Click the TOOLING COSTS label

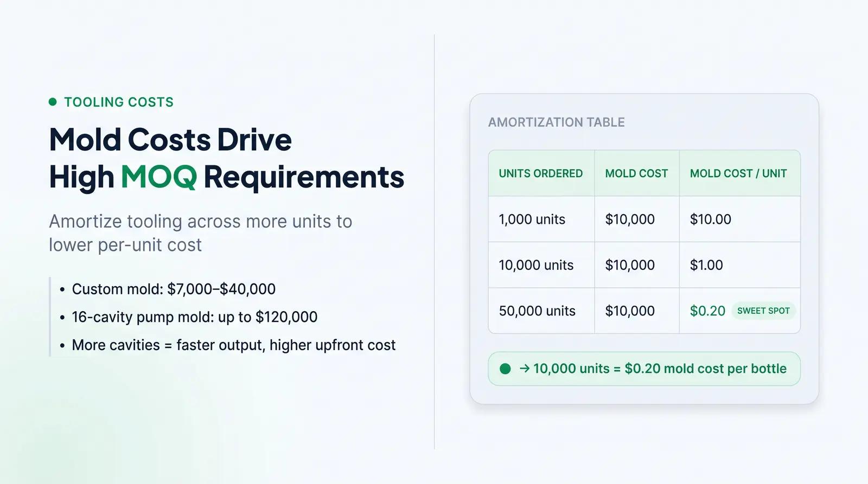click(x=119, y=102)
